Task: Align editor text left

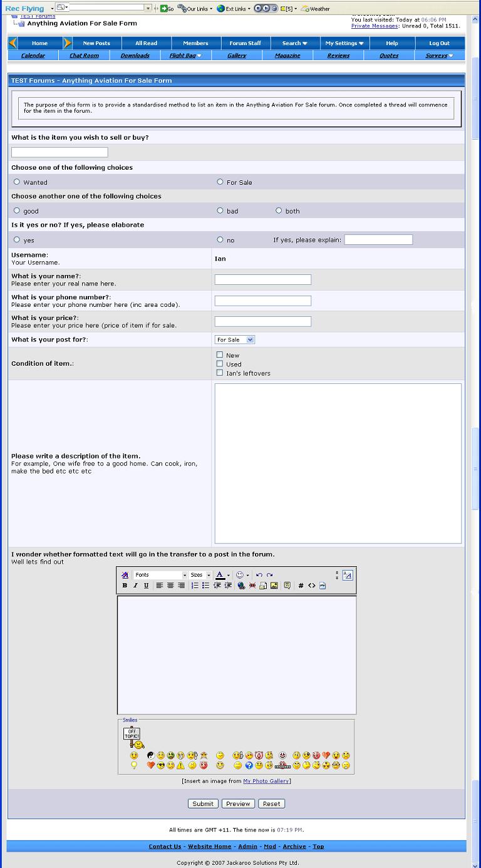Action: click(x=160, y=586)
